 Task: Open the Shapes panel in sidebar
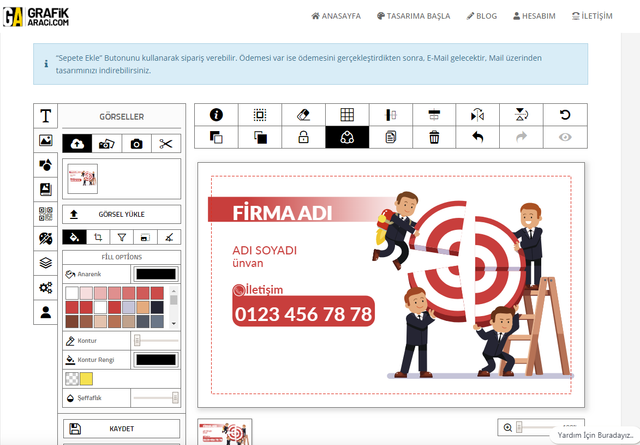pyautogui.click(x=45, y=165)
